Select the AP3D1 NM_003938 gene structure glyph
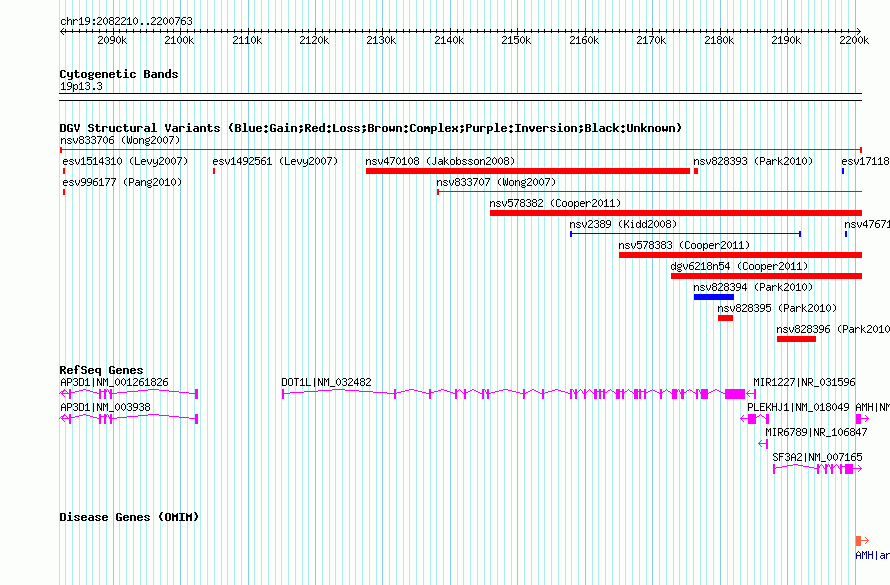This screenshot has height=585, width=890. coord(129,419)
